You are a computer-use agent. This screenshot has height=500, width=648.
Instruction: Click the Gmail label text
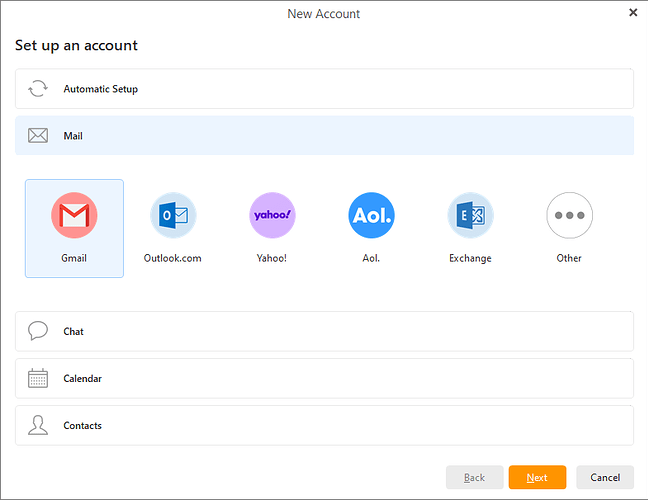tap(74, 258)
